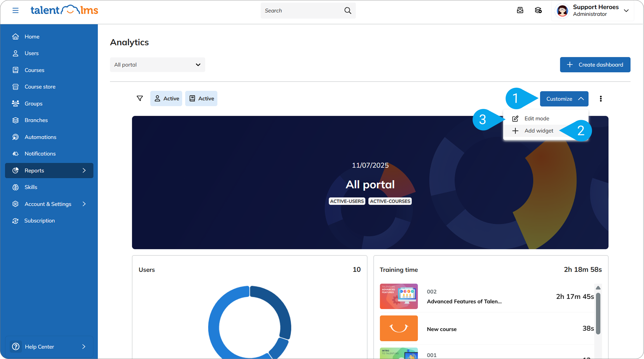Open the Notifications page link

coord(40,154)
